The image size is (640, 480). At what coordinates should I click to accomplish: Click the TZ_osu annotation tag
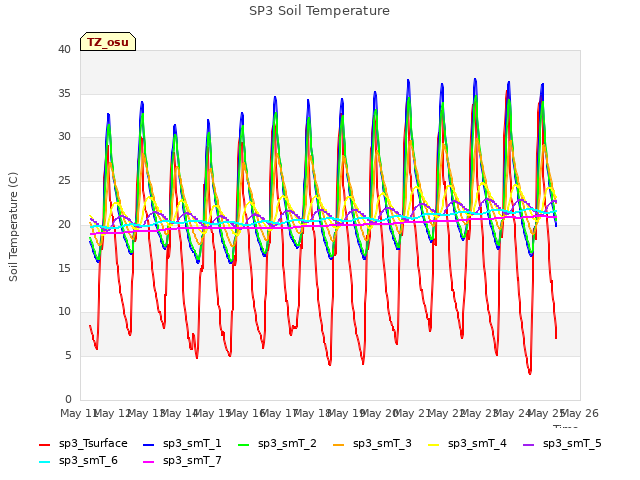pyautogui.click(x=108, y=42)
